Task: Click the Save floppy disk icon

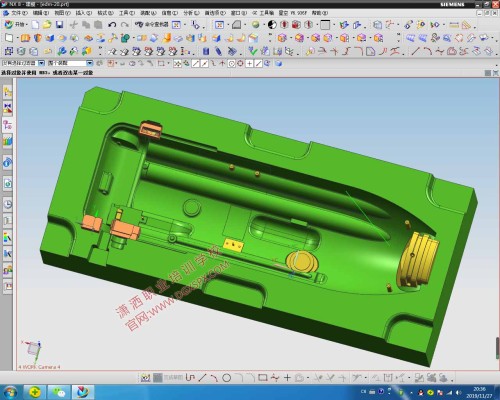Action: 59,24
